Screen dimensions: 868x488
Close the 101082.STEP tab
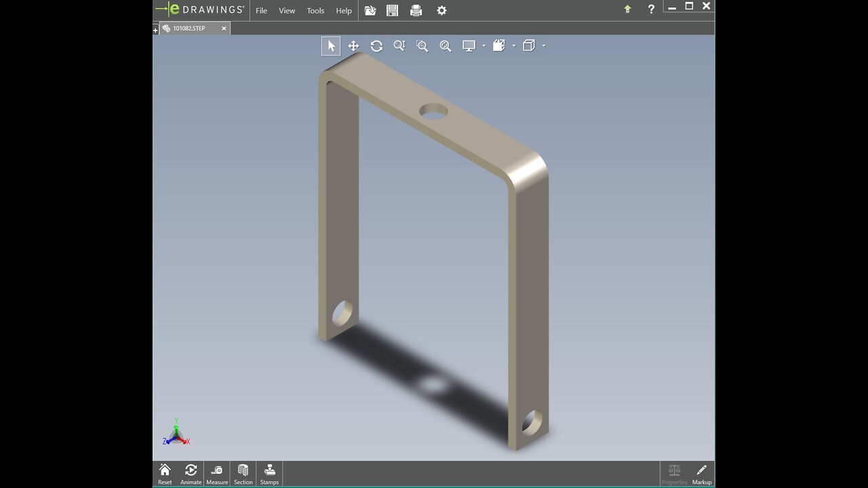pyautogui.click(x=224, y=28)
